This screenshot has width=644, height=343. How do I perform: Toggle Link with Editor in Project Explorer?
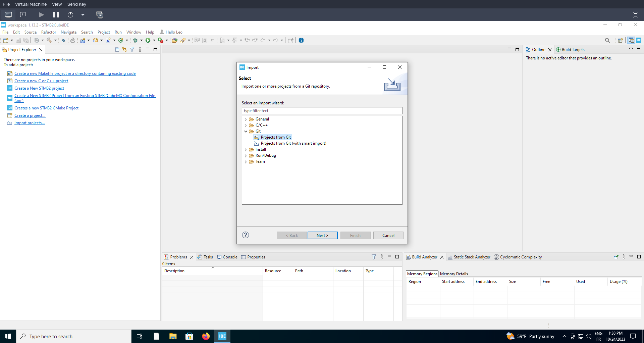pyautogui.click(x=124, y=50)
